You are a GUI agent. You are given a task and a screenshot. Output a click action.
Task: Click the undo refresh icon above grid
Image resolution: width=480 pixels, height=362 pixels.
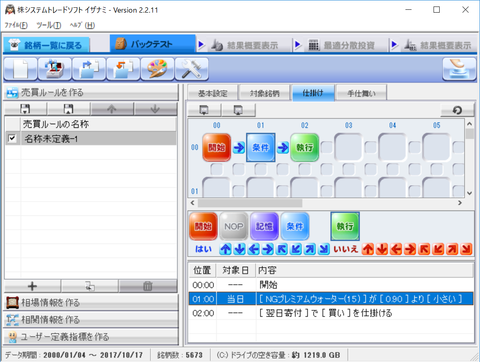point(457,110)
